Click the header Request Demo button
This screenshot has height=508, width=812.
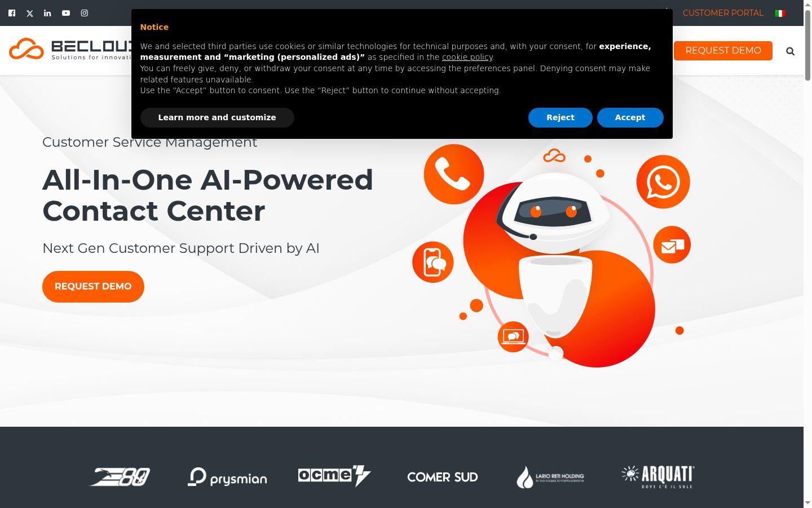723,50
